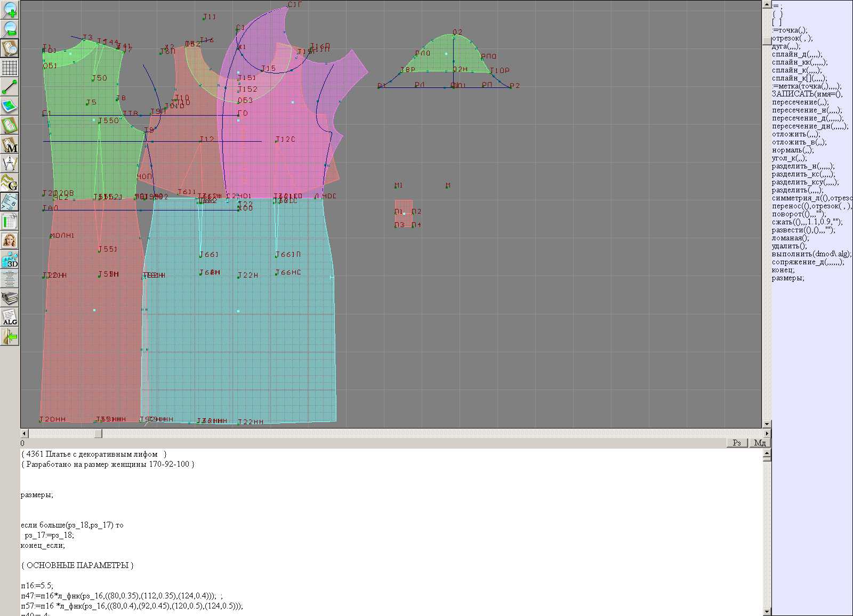Open the tool marked with letter G
853x616 pixels.
(10, 183)
